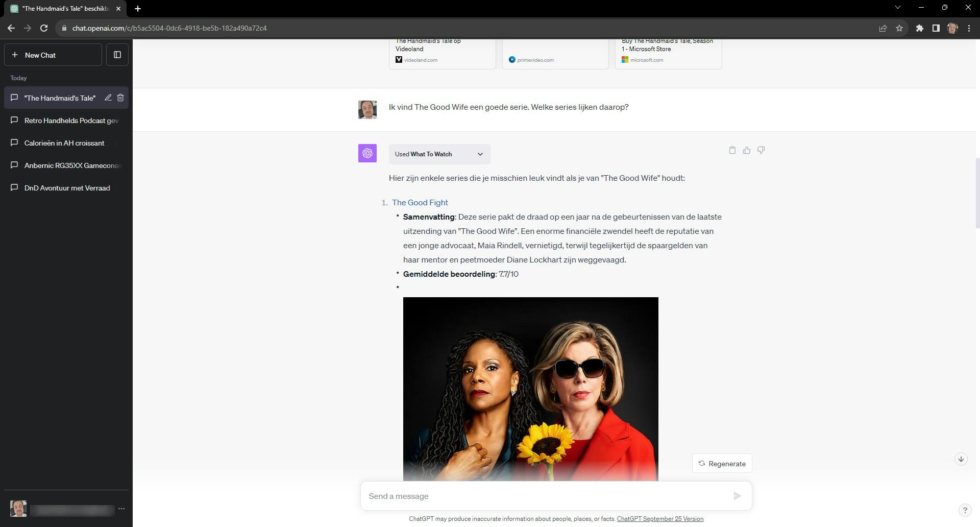Open the Anbernic RG35XX Gameconsole chat
The width and height of the screenshot is (980, 527).
tap(66, 165)
